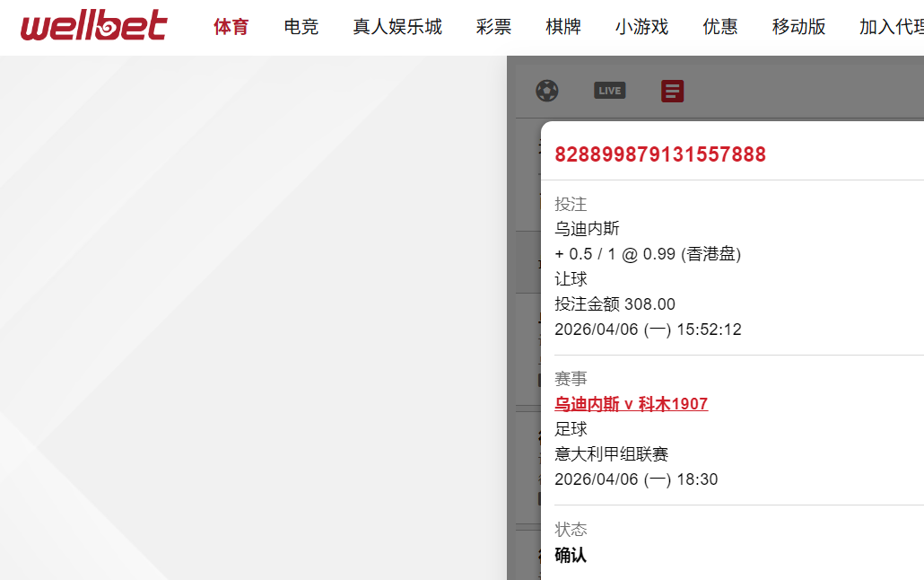Click the 赛事 event section heading
The width and height of the screenshot is (924, 580).
571,379
